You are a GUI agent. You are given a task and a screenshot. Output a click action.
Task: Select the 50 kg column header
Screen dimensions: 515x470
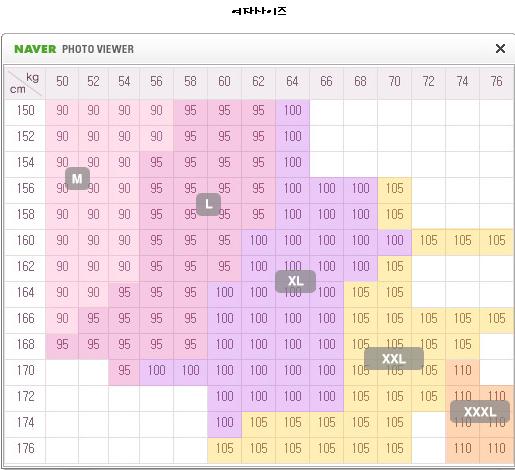pos(62,83)
